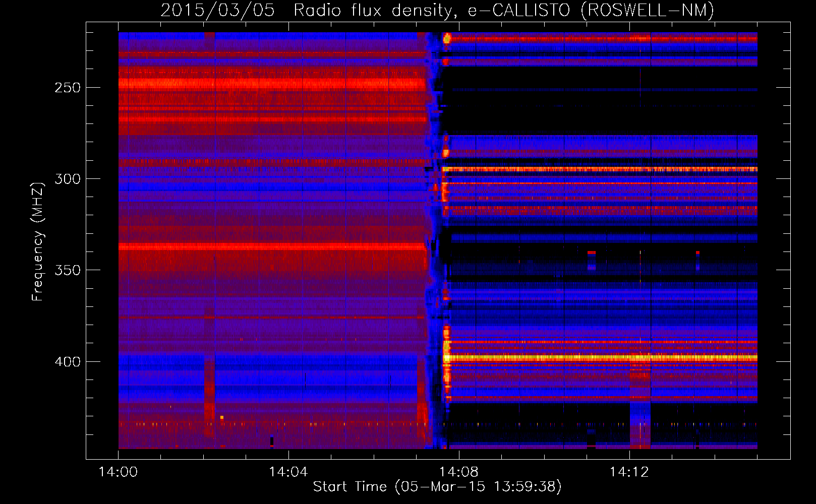This screenshot has width=816, height=504.
Task: Click the '14:00' time axis label
Action: [118, 472]
